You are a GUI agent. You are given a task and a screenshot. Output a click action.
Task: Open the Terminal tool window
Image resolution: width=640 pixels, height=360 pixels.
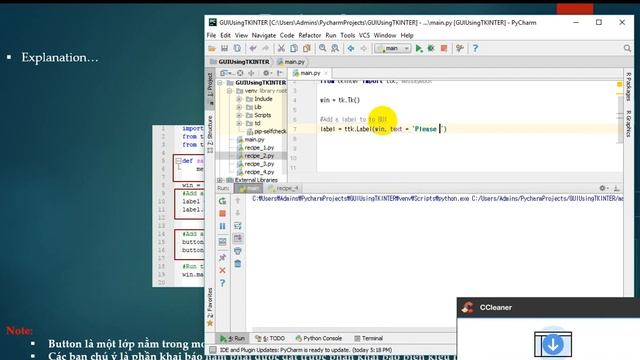click(x=369, y=338)
